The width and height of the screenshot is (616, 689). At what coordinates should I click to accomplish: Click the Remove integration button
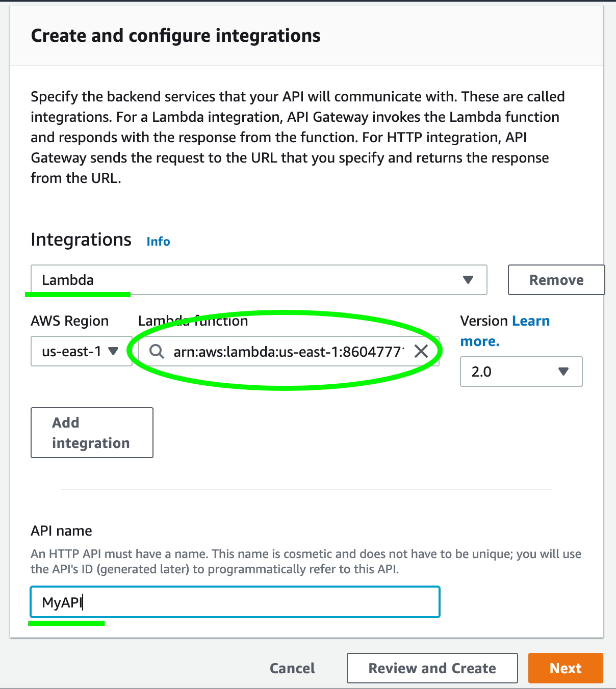pyautogui.click(x=556, y=280)
